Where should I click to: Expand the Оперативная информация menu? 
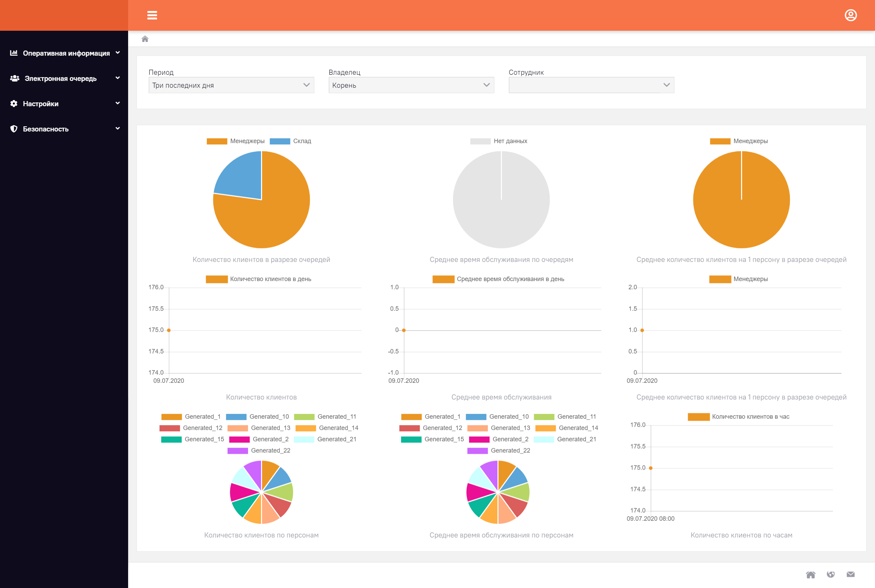(64, 53)
